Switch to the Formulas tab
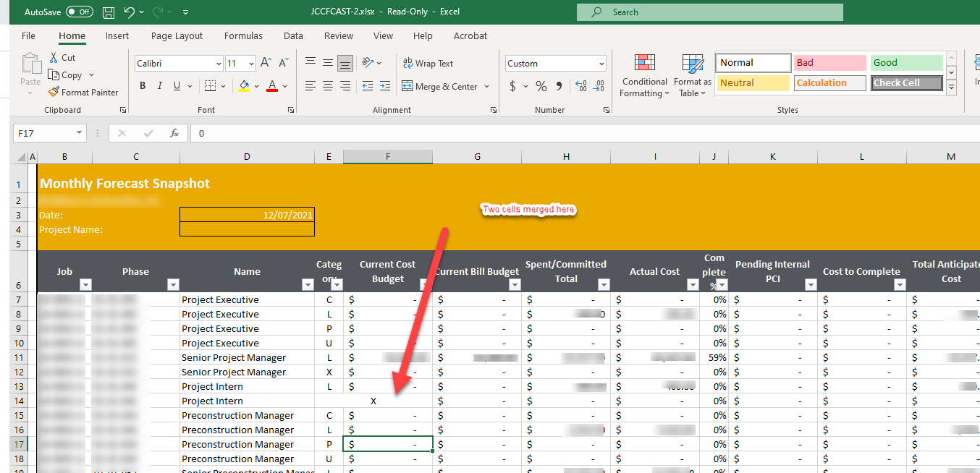 click(243, 35)
